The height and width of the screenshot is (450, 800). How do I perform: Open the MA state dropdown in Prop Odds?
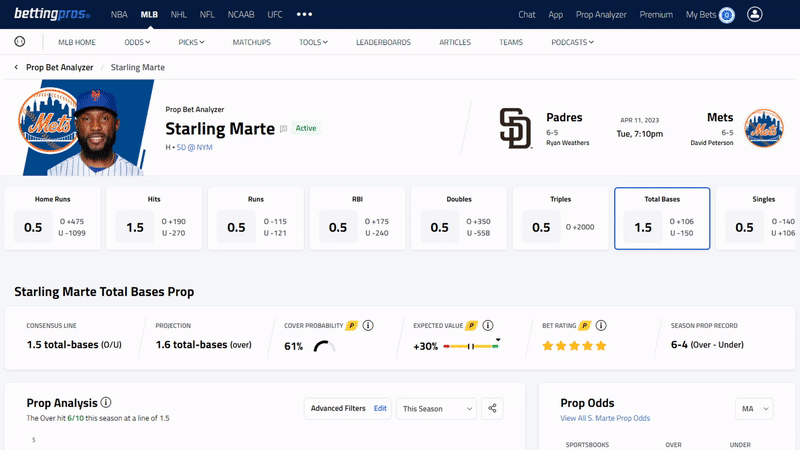[x=755, y=409]
